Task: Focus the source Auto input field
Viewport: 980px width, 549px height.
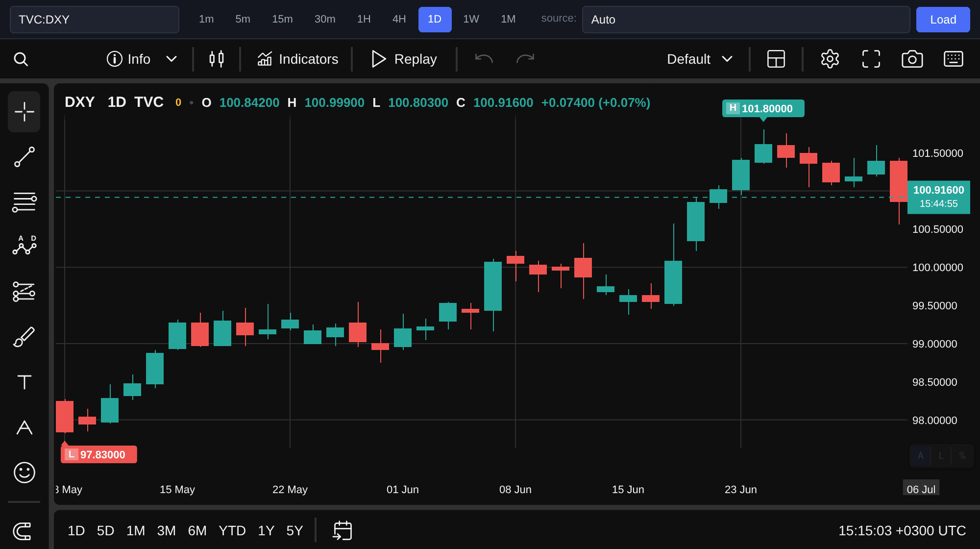Action: (x=746, y=20)
